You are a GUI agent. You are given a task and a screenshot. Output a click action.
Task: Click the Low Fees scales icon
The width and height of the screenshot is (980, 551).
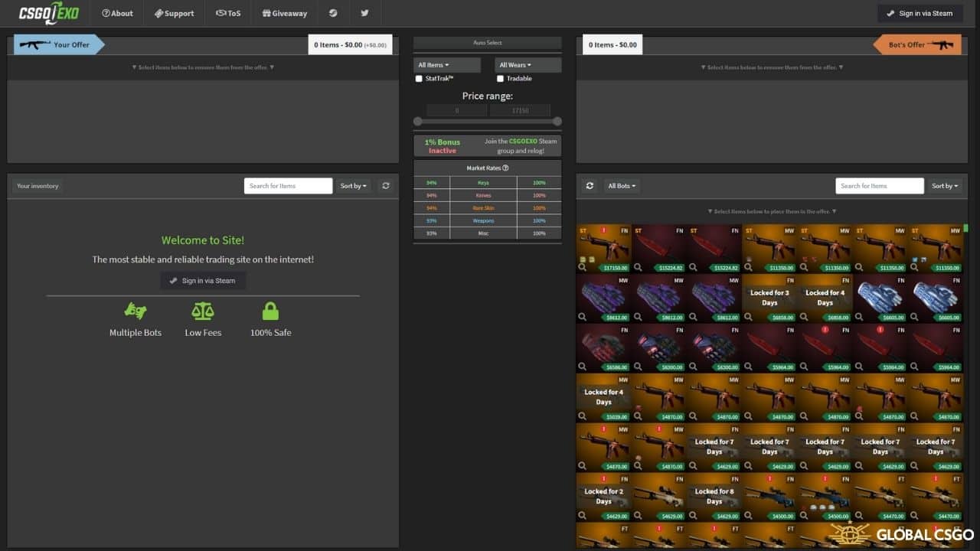click(x=203, y=311)
